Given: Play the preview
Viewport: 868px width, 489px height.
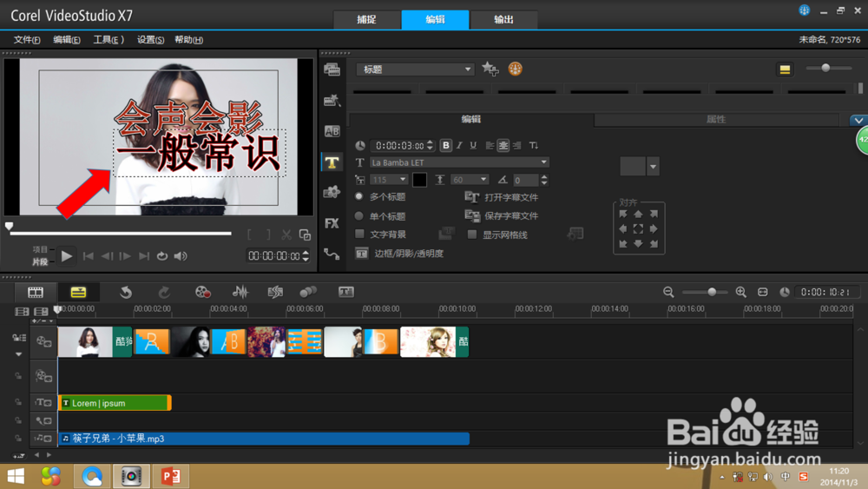Looking at the screenshot, I should (67, 256).
